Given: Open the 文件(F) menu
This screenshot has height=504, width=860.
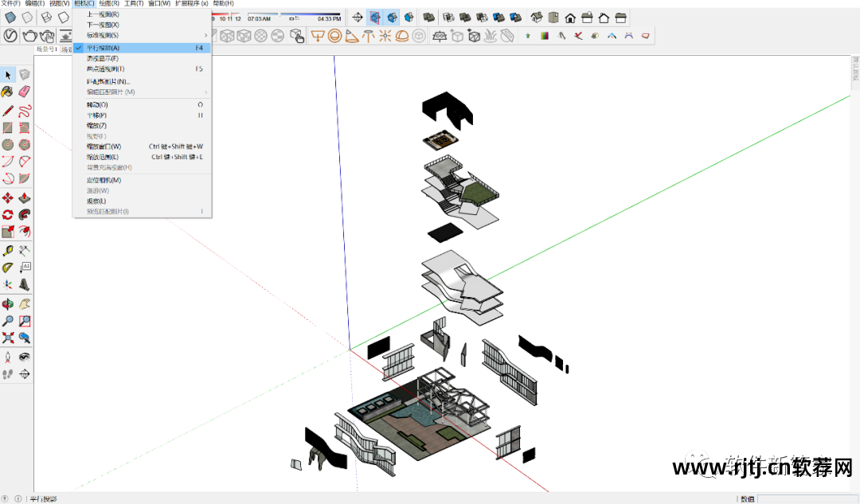Looking at the screenshot, I should click(x=10, y=3).
